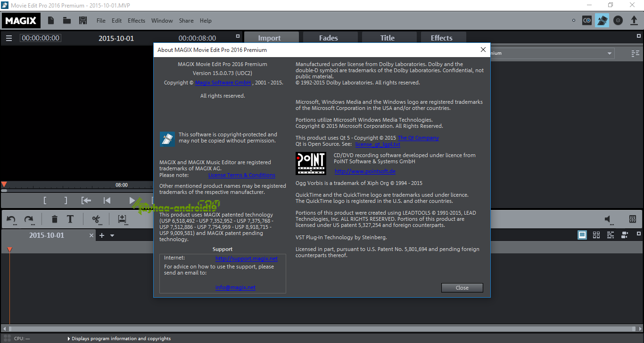Open the Help menu
This screenshot has height=343, width=644.
pos(206,21)
